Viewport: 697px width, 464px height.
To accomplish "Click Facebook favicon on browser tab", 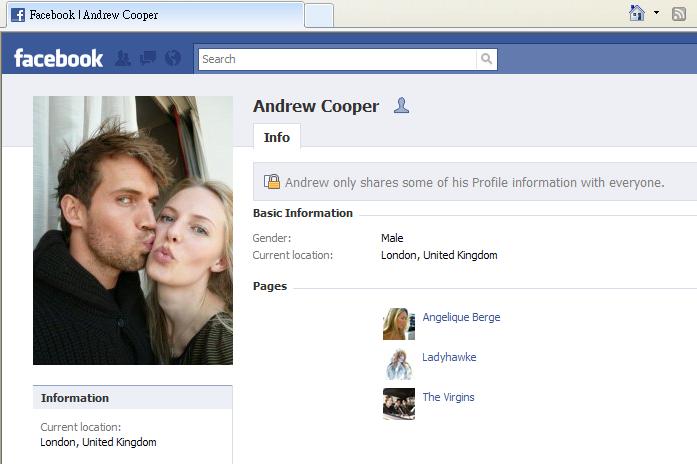I will pyautogui.click(x=18, y=15).
